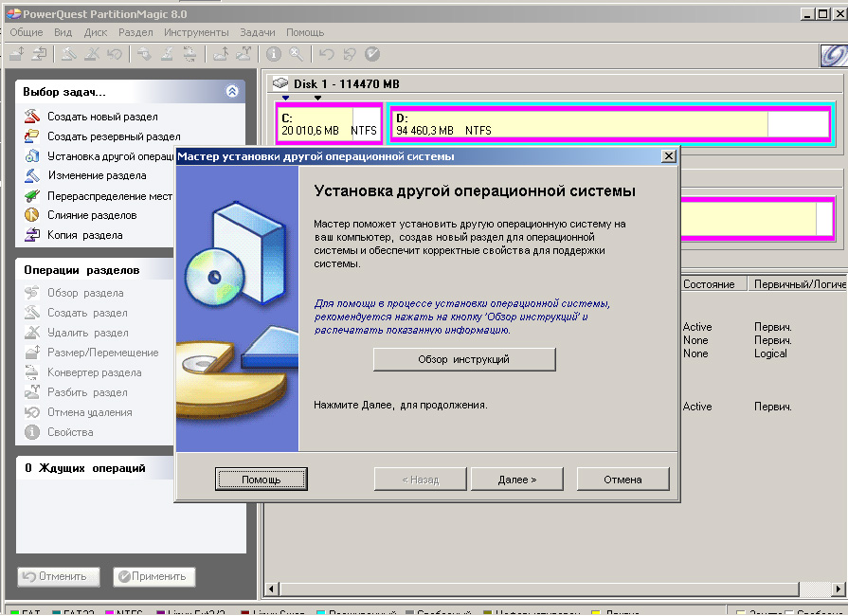Collapse the Операции разделов panel header
The image size is (848, 616).
(x=95, y=269)
